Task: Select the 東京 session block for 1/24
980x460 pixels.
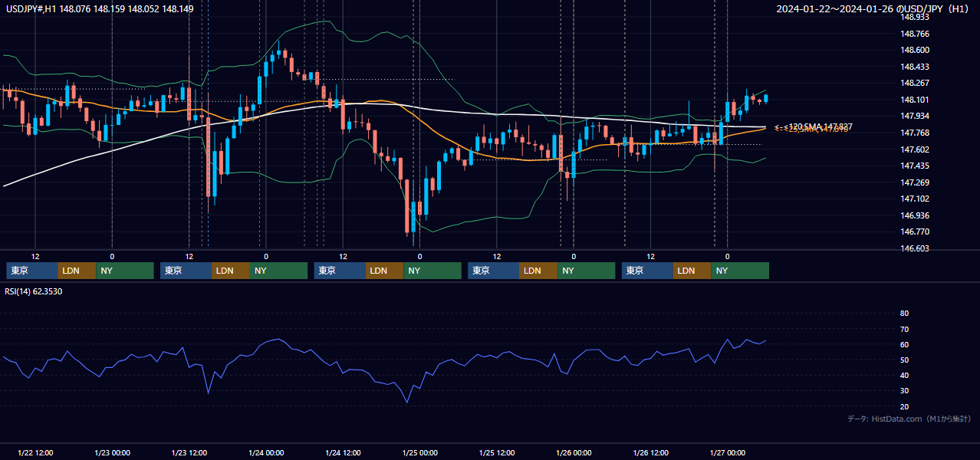Action: coord(340,271)
